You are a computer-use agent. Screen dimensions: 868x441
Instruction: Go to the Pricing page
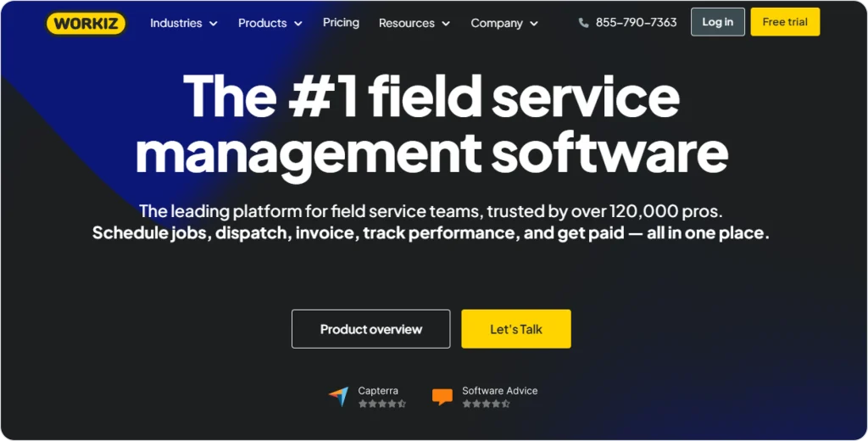click(x=341, y=23)
